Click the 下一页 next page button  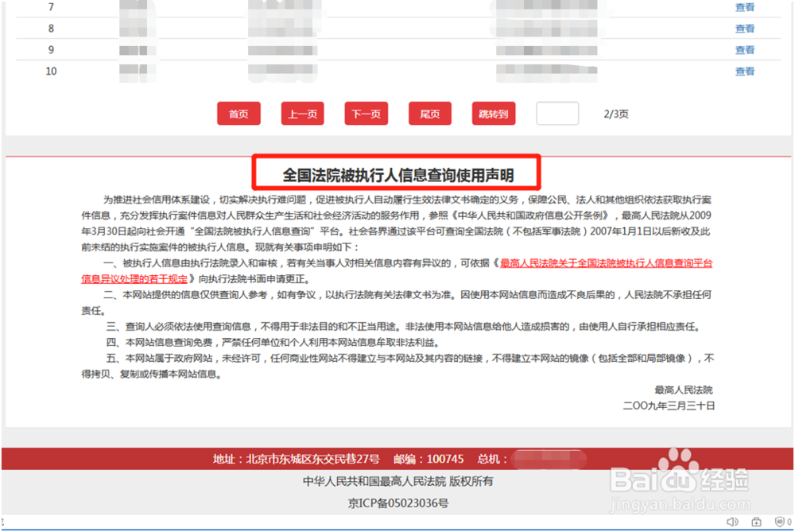(366, 113)
